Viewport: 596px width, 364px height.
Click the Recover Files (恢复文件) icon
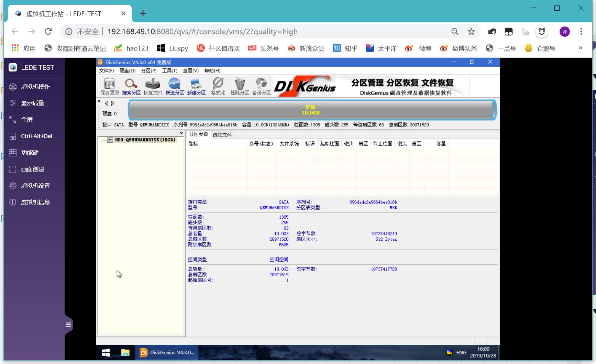click(x=153, y=86)
